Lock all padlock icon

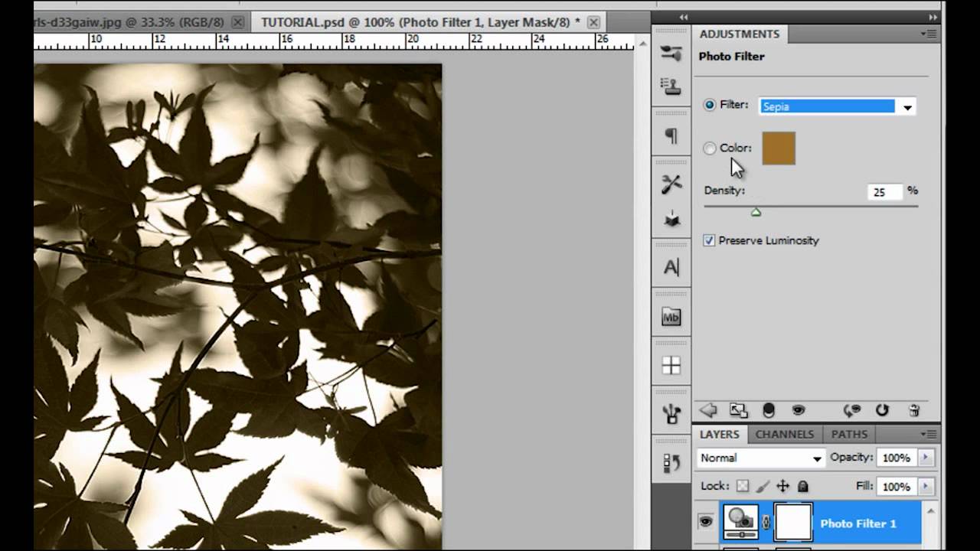coord(802,486)
